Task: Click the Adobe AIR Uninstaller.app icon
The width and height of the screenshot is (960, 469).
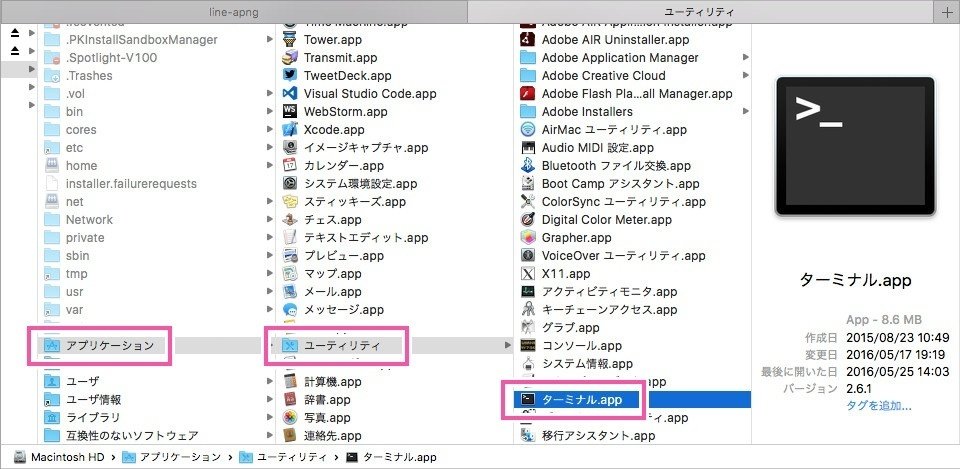Action: (527, 40)
